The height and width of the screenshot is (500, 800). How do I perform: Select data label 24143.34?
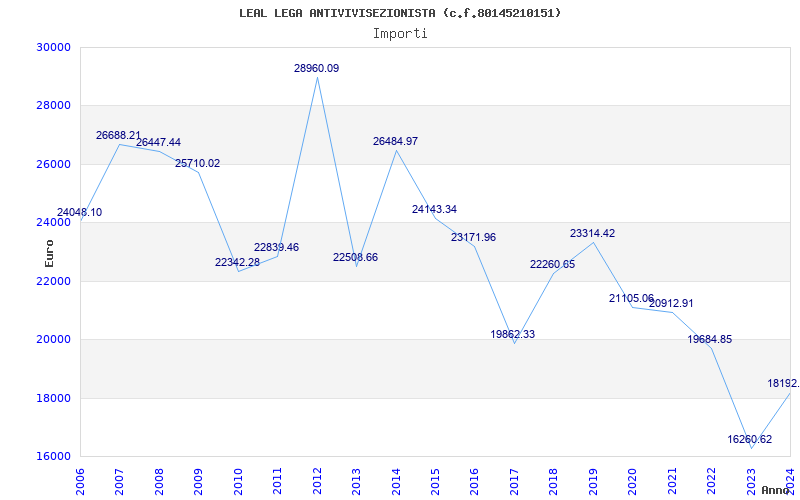point(434,210)
